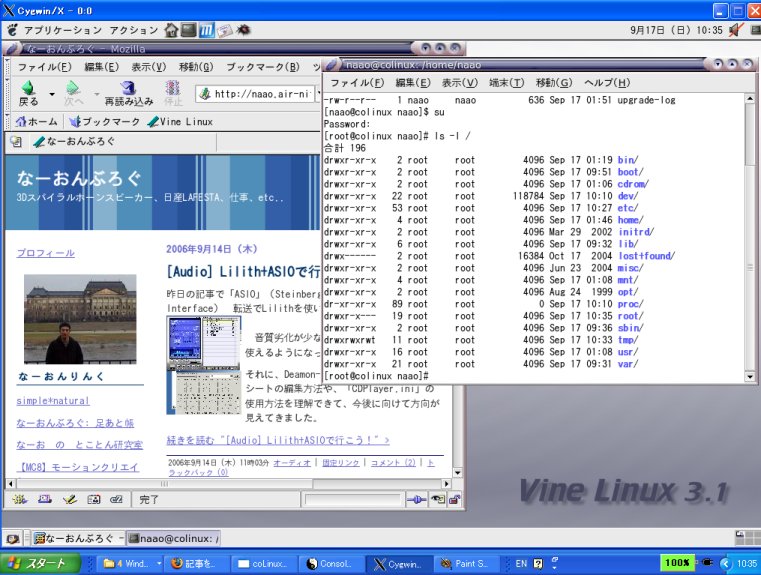Switch to なーおんぶろぐ task in bottom panel
The image size is (761, 575).
tap(79, 538)
